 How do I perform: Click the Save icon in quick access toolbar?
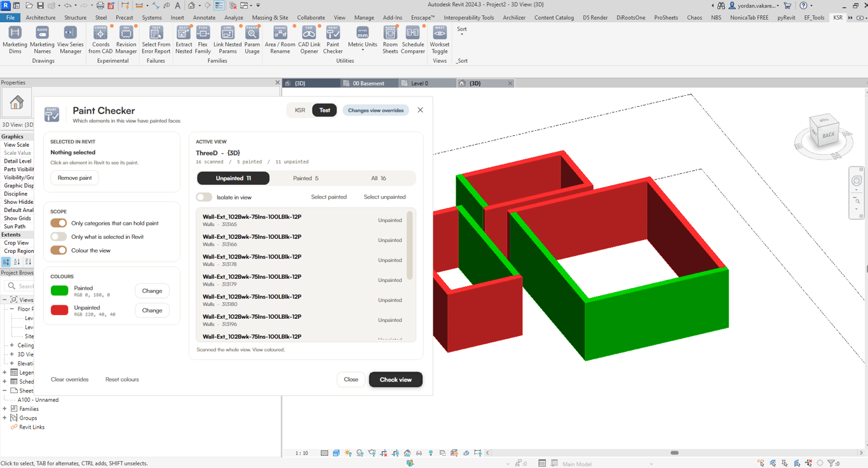[x=40, y=6]
